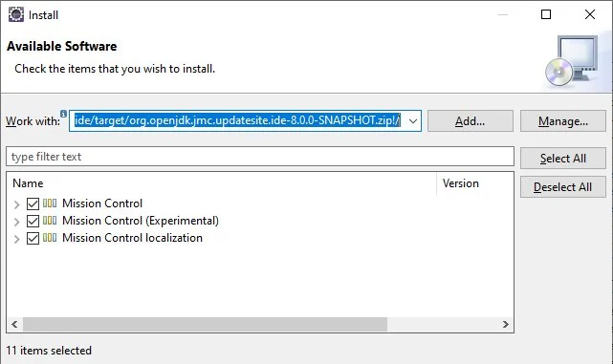The height and width of the screenshot is (364, 613).
Task: Click the Mission Control category icon
Action: 50,203
